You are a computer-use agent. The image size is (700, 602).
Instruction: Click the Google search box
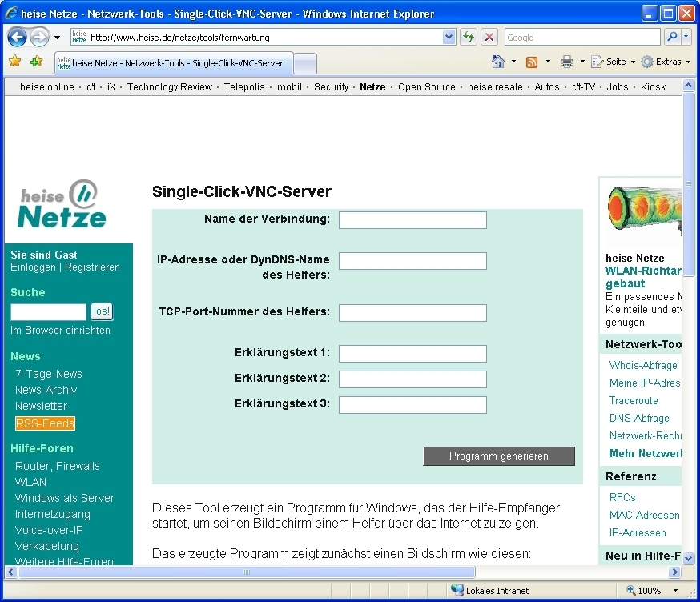582,38
